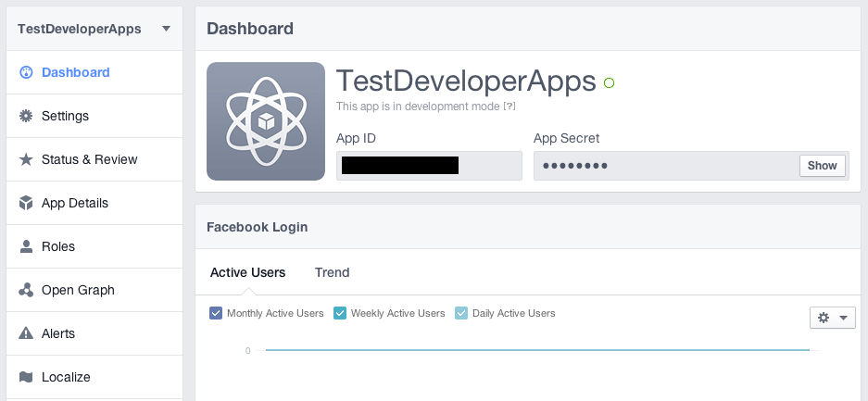868x401 pixels.
Task: Open the chart gear options dropdown
Action: 833,318
